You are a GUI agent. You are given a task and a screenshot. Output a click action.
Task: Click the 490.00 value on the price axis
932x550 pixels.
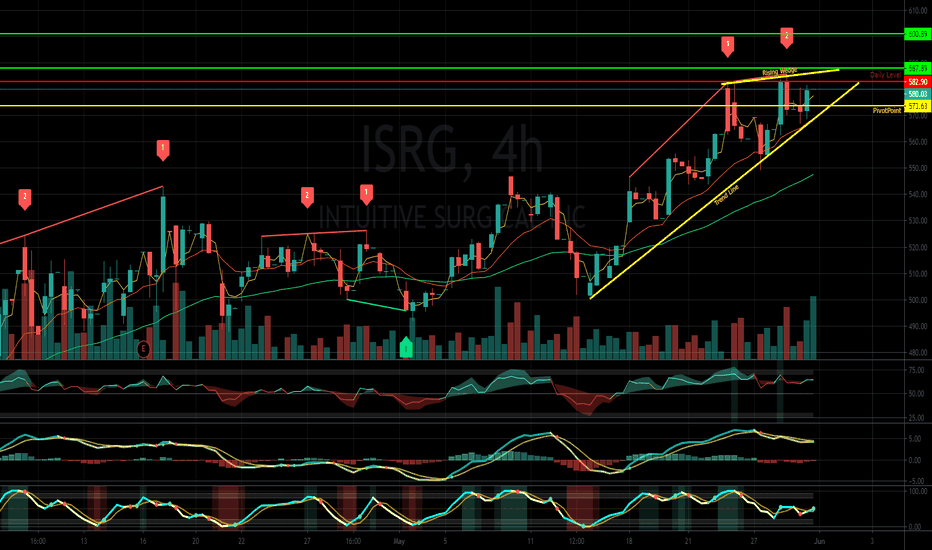click(x=918, y=326)
